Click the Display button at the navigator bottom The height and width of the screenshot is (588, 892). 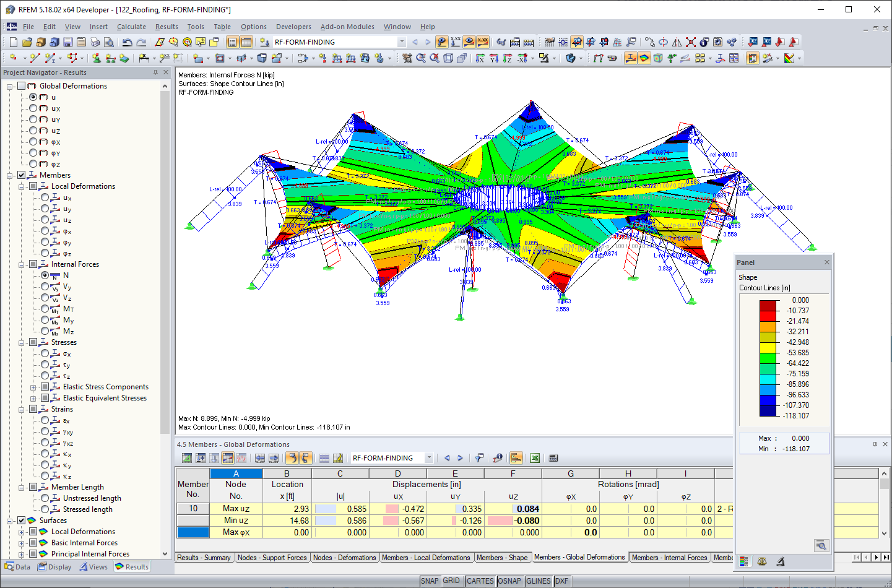pos(54,567)
